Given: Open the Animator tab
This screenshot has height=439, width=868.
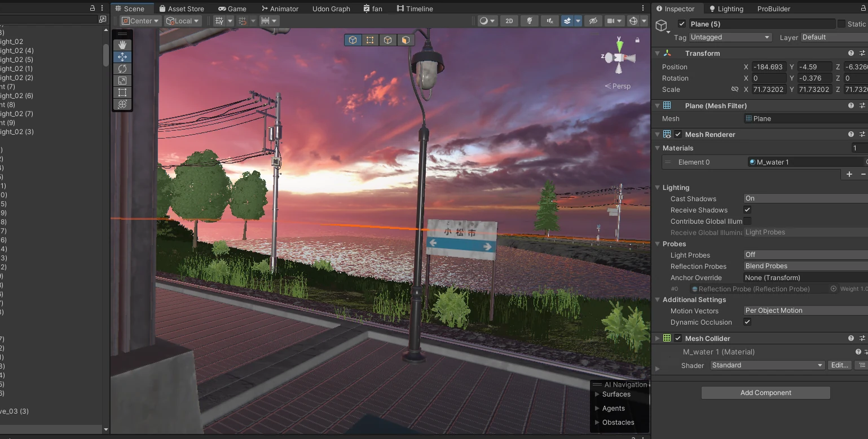Looking at the screenshot, I should (x=280, y=8).
